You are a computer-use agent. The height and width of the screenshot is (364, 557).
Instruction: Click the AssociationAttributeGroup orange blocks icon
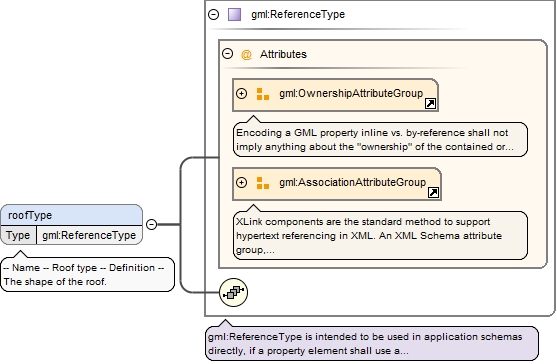pos(263,183)
